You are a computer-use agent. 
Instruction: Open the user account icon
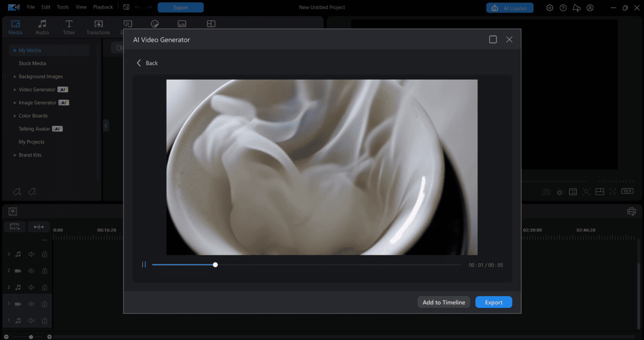tap(590, 8)
